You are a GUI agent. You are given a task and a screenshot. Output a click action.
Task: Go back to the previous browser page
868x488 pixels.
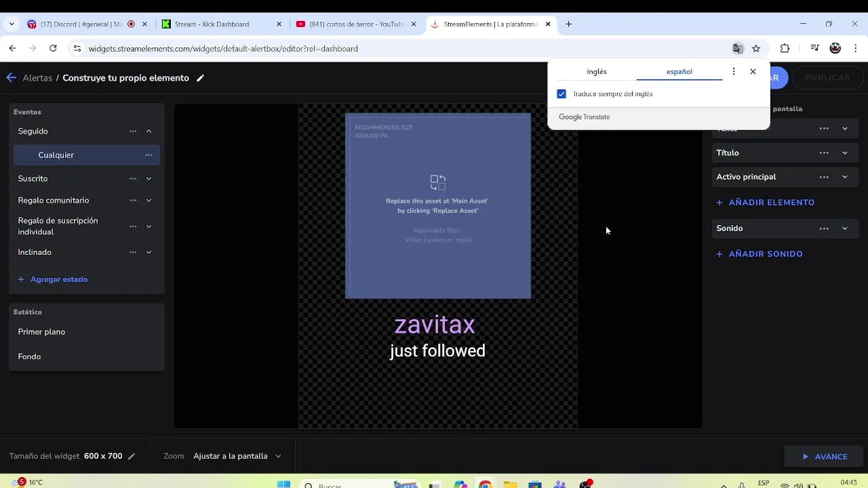tap(12, 49)
